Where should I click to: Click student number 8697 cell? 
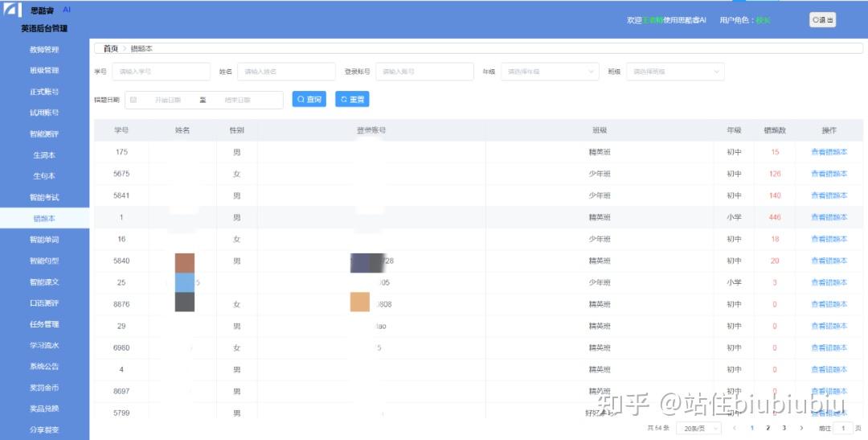[x=121, y=391]
